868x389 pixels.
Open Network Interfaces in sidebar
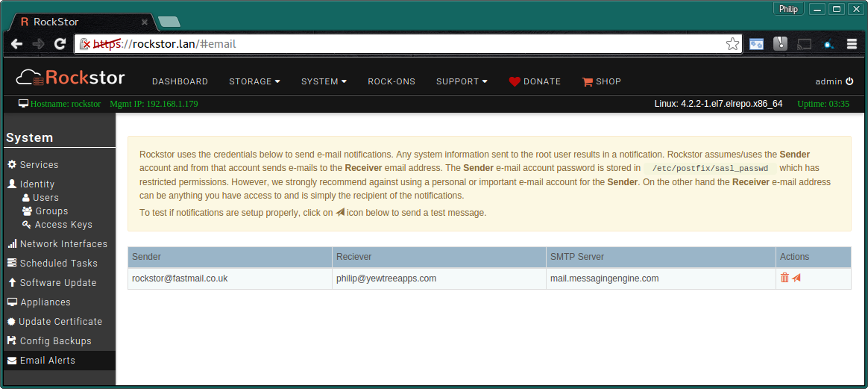tap(57, 244)
